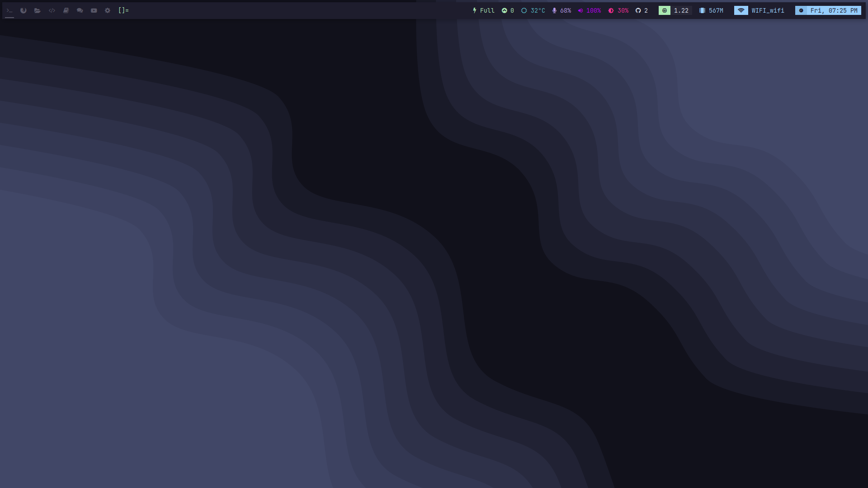Click the 567M memory usage widget
This screenshot has height=488, width=868.
711,10
